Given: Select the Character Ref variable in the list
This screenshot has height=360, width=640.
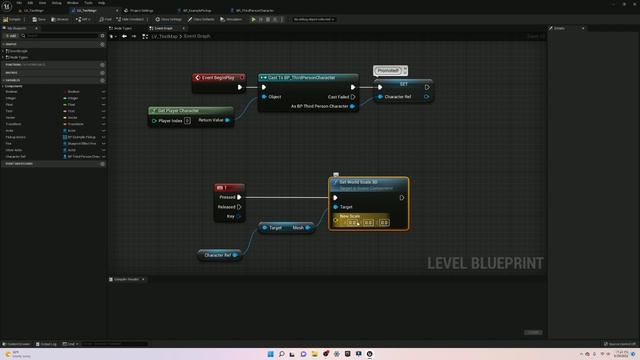Looking at the screenshot, I should [16, 157].
